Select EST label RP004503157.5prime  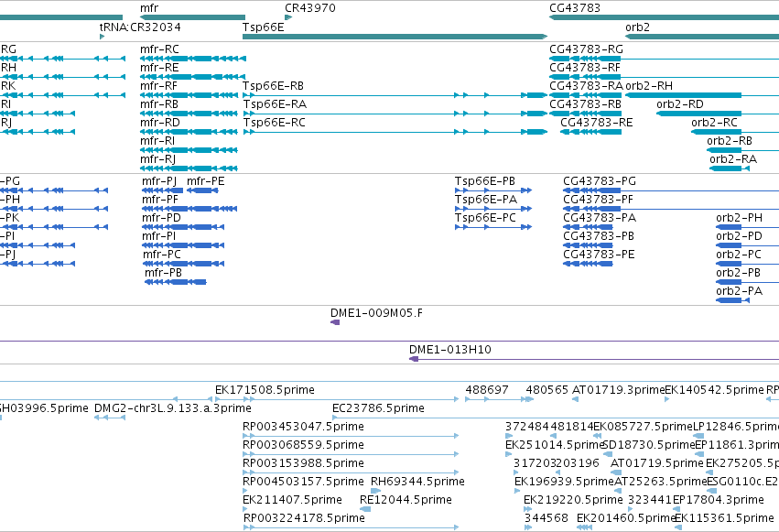[x=303, y=483]
